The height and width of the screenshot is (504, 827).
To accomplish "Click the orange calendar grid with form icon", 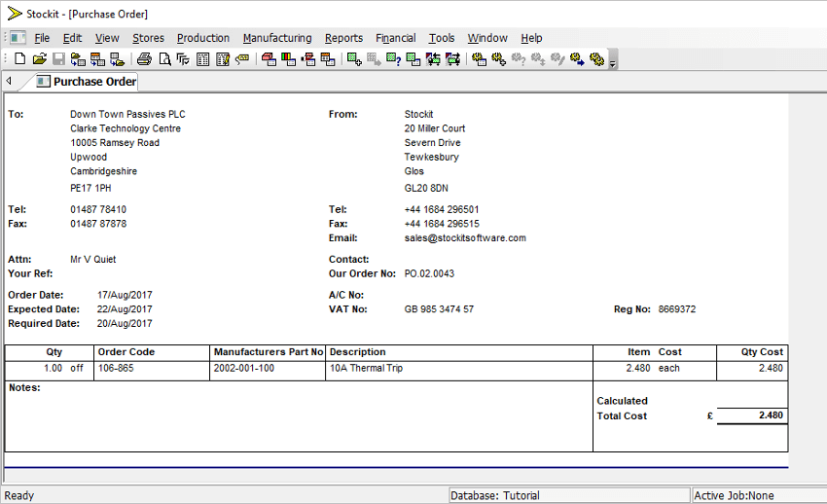I will click(x=328, y=59).
